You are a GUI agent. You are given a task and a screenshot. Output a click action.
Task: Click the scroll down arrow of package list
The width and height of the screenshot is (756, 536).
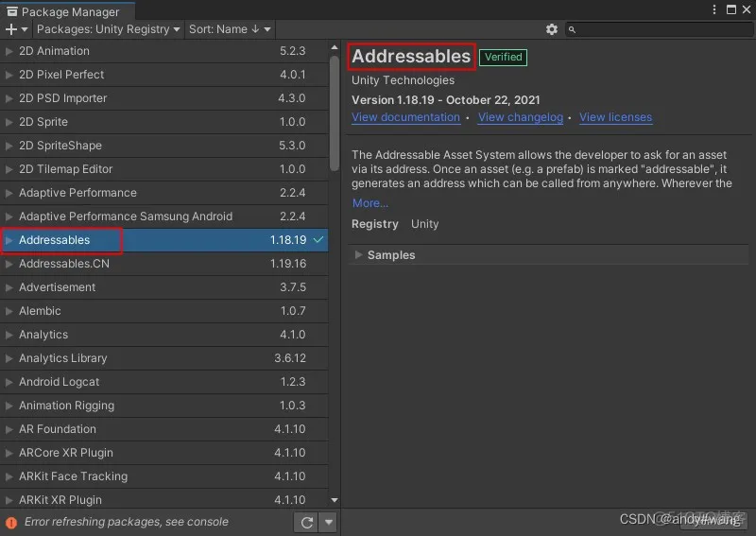[335, 500]
